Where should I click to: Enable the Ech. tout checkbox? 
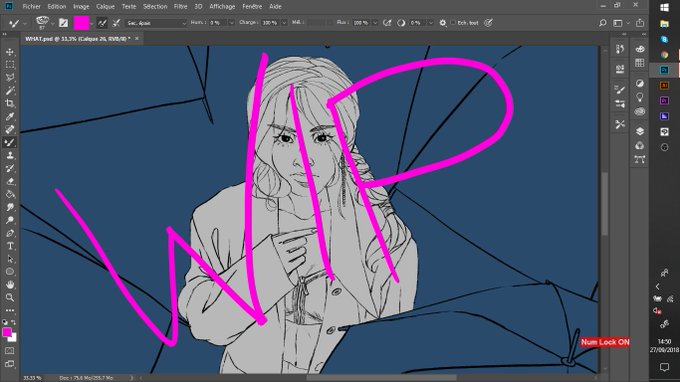(x=453, y=23)
